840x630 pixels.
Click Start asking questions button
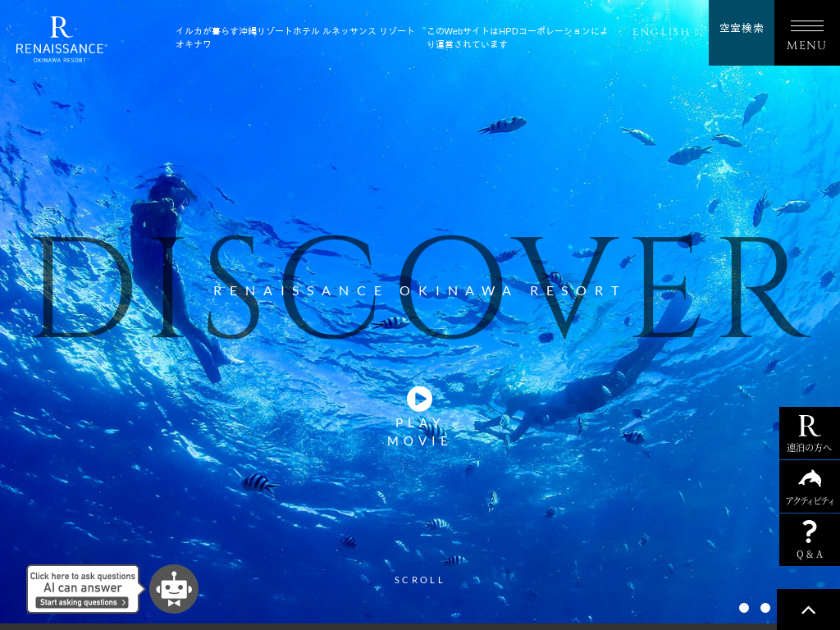pyautogui.click(x=82, y=602)
